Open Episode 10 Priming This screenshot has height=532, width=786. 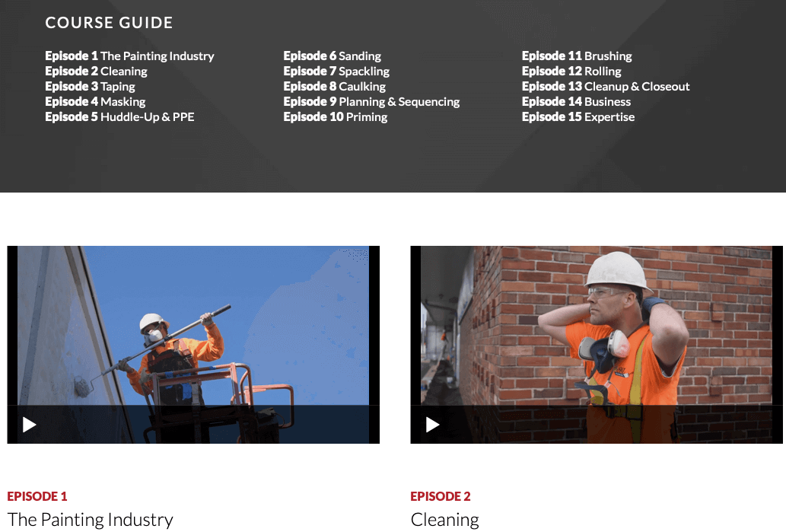click(336, 117)
